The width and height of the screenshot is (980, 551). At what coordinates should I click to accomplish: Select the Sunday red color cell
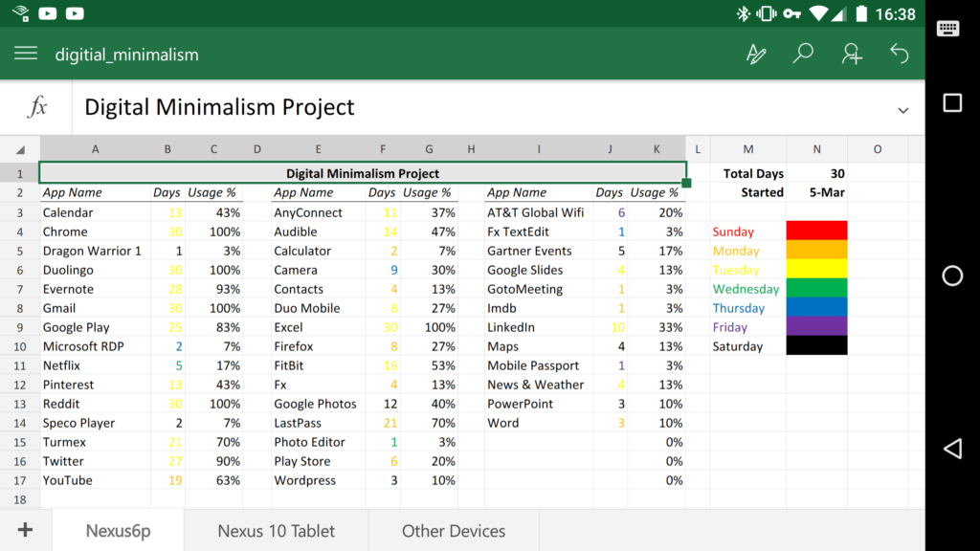816,231
